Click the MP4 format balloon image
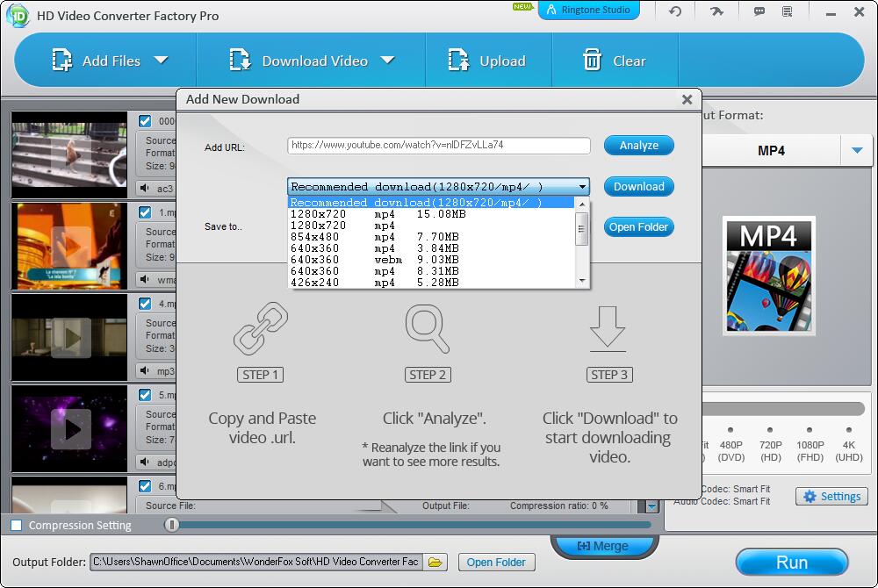The height and width of the screenshot is (588, 878). pos(768,276)
